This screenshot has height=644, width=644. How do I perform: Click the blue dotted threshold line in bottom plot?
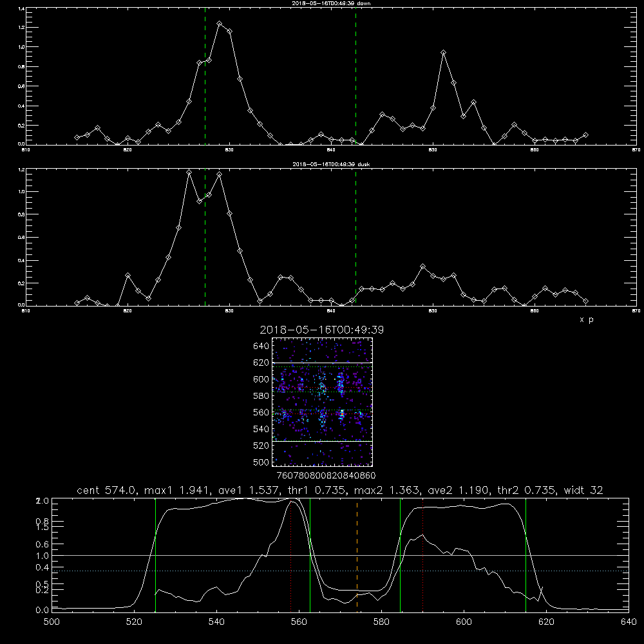[x=340, y=571]
